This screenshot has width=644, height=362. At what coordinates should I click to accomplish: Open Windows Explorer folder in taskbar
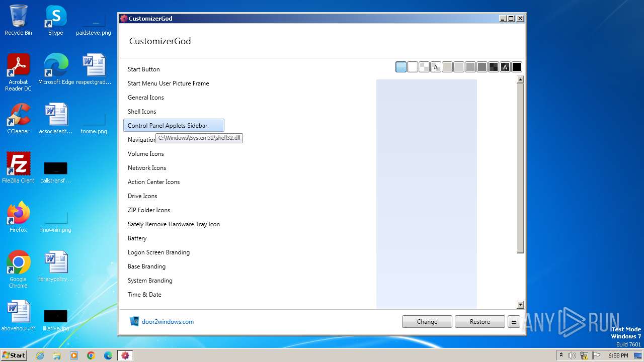[x=57, y=355]
